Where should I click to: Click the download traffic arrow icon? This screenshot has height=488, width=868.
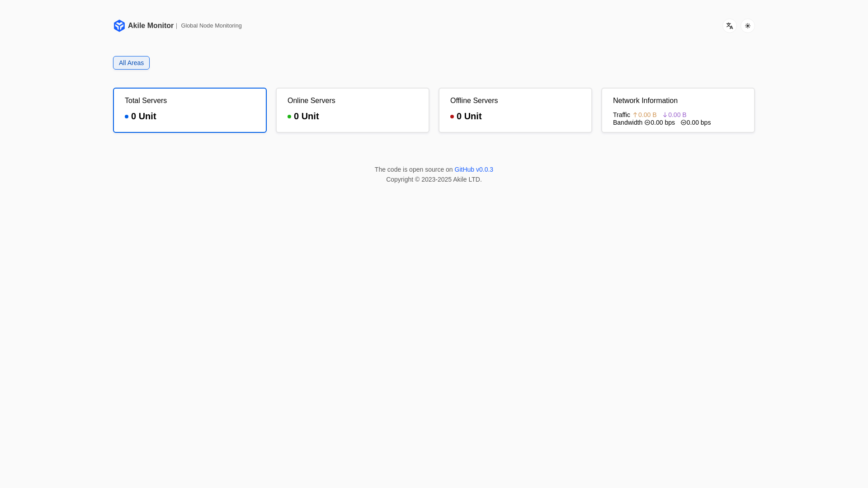click(665, 115)
